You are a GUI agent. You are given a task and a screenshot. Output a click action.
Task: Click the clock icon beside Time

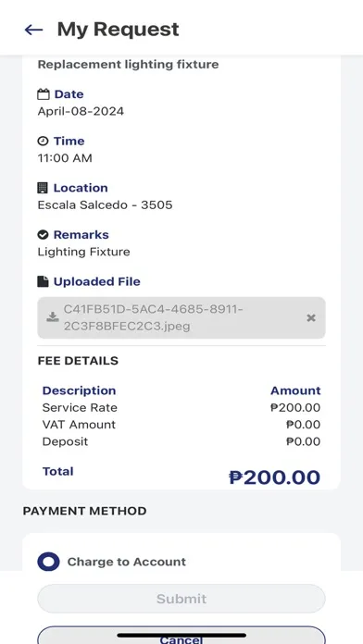tap(43, 142)
